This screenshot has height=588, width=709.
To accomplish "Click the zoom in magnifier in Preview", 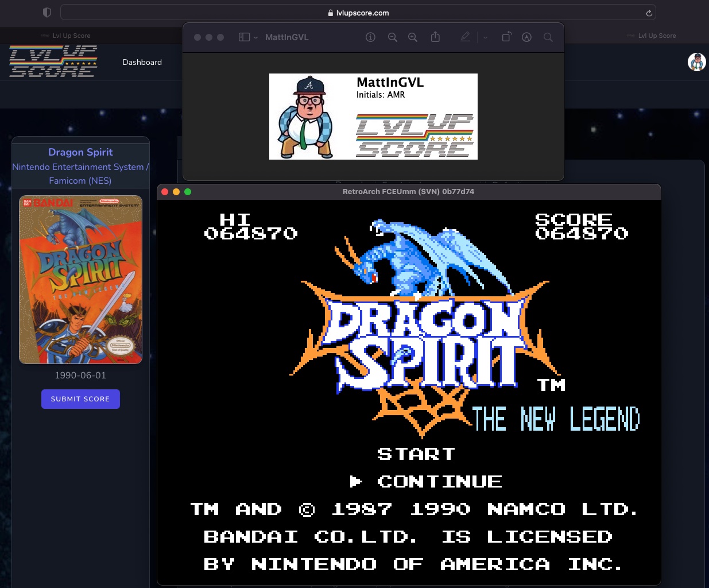I will (413, 37).
